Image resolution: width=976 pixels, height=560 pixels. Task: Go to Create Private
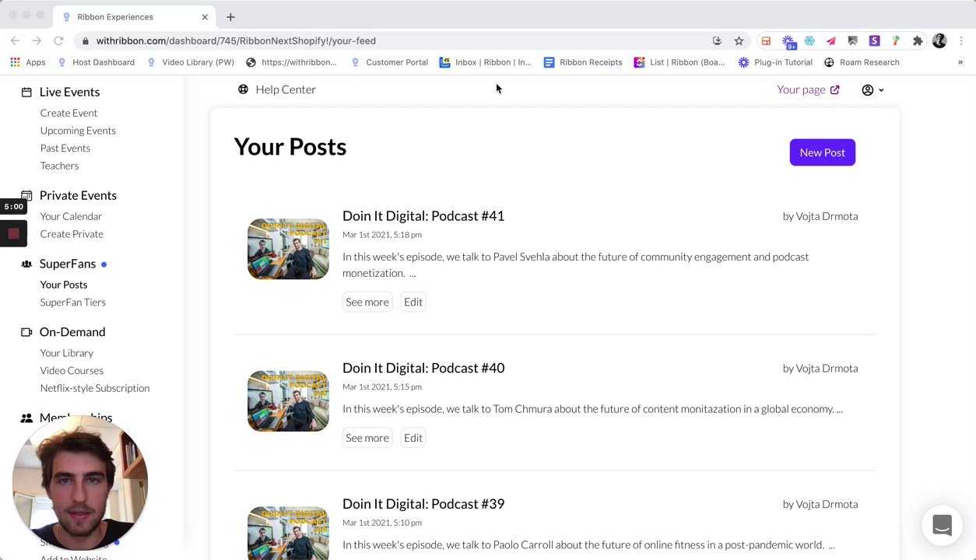pyautogui.click(x=72, y=234)
